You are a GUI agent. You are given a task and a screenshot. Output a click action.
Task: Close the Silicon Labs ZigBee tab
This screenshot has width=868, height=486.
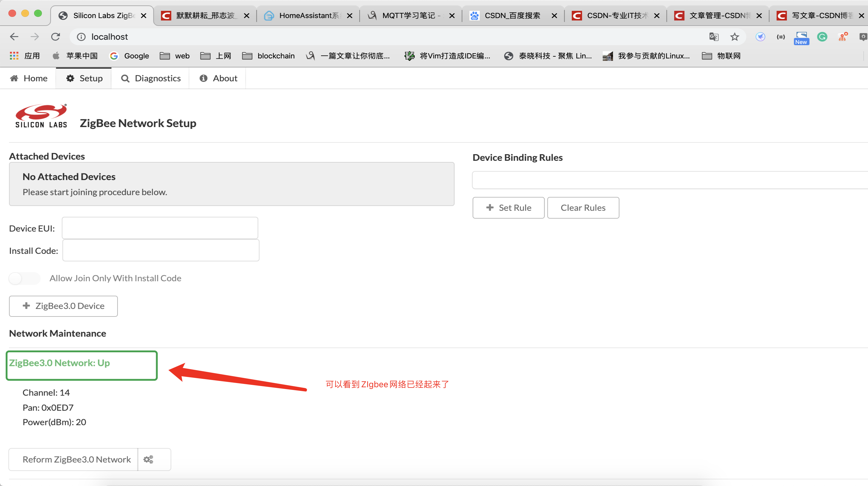click(143, 15)
